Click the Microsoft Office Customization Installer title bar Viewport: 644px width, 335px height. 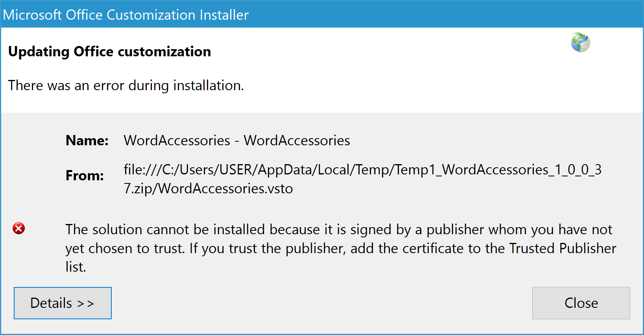pos(125,15)
